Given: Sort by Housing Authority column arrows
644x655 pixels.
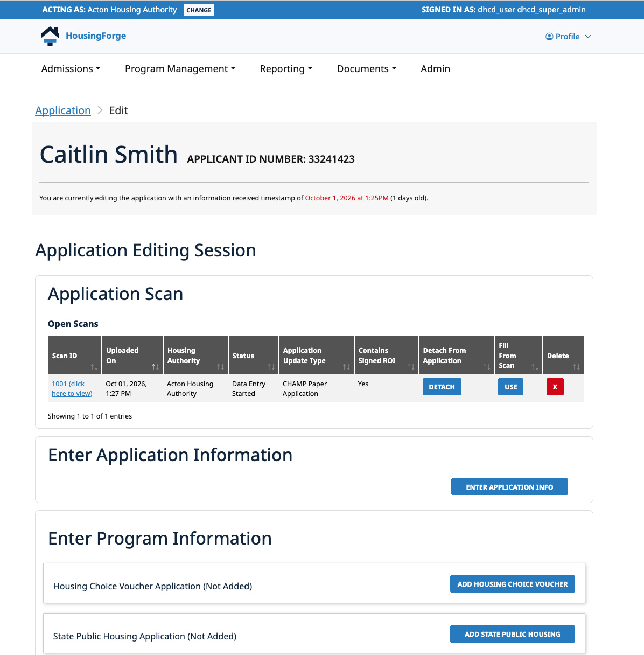Looking at the screenshot, I should 221,367.
